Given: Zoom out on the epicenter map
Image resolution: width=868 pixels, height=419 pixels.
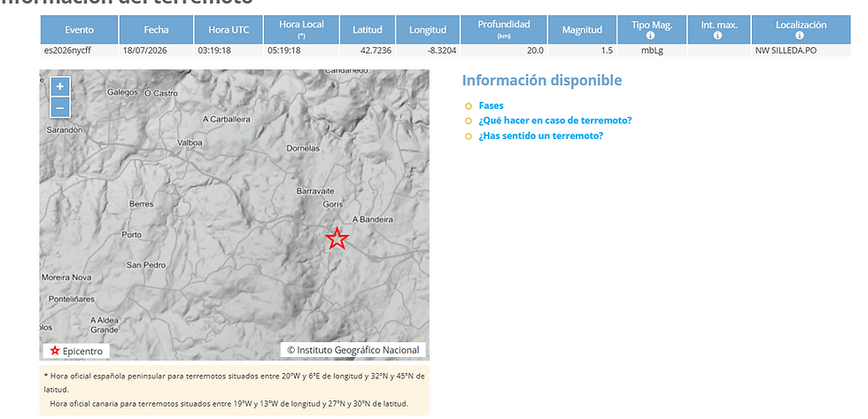Looking at the screenshot, I should click(60, 107).
